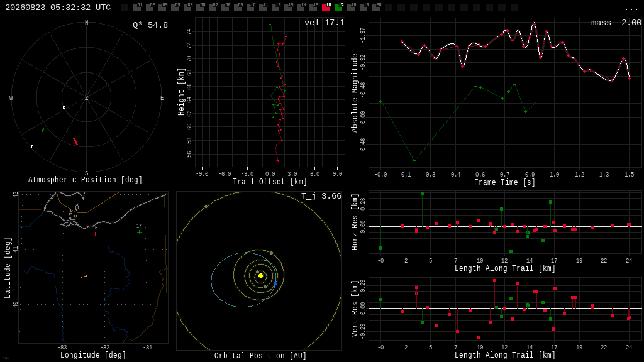Click the 'vel 17.1' readout
This screenshot has height=362, width=644.
pos(324,23)
